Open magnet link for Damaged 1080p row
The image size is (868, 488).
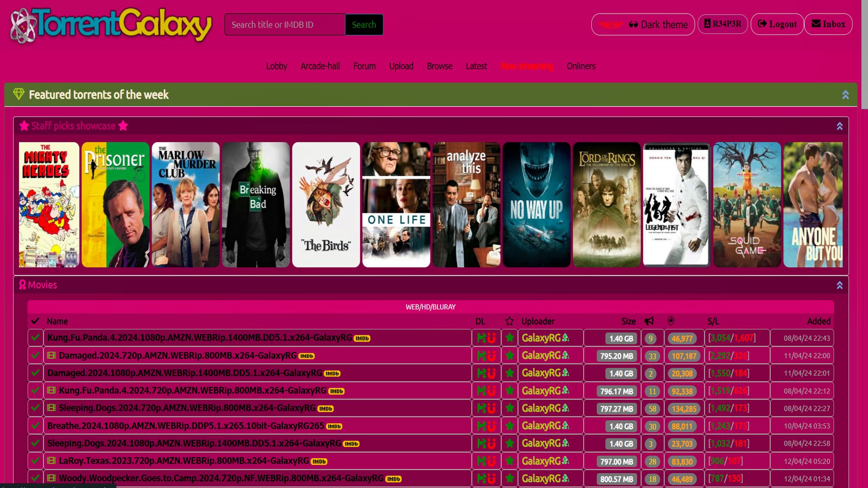[491, 373]
